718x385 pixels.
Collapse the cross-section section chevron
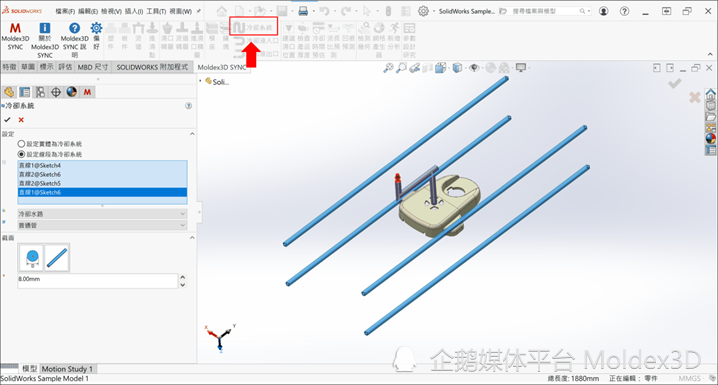pyautogui.click(x=192, y=238)
